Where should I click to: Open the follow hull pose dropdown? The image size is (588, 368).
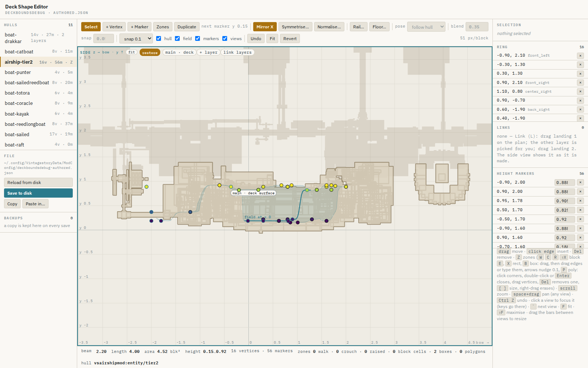[426, 27]
